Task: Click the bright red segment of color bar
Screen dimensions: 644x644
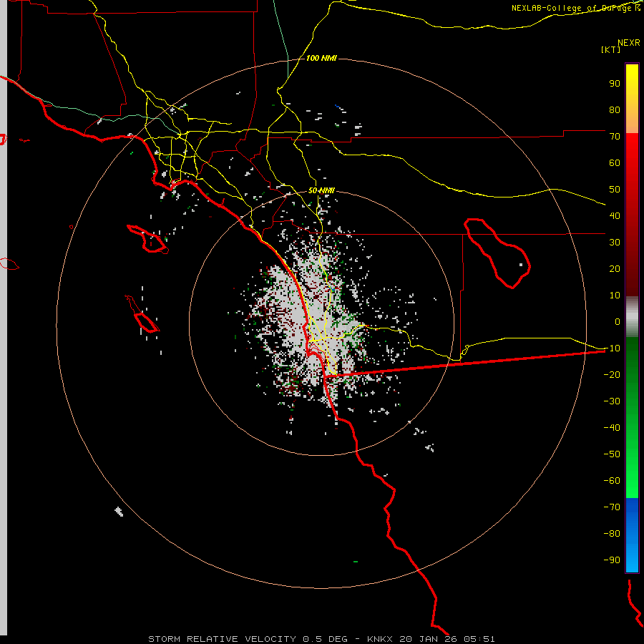Action: tap(632, 150)
